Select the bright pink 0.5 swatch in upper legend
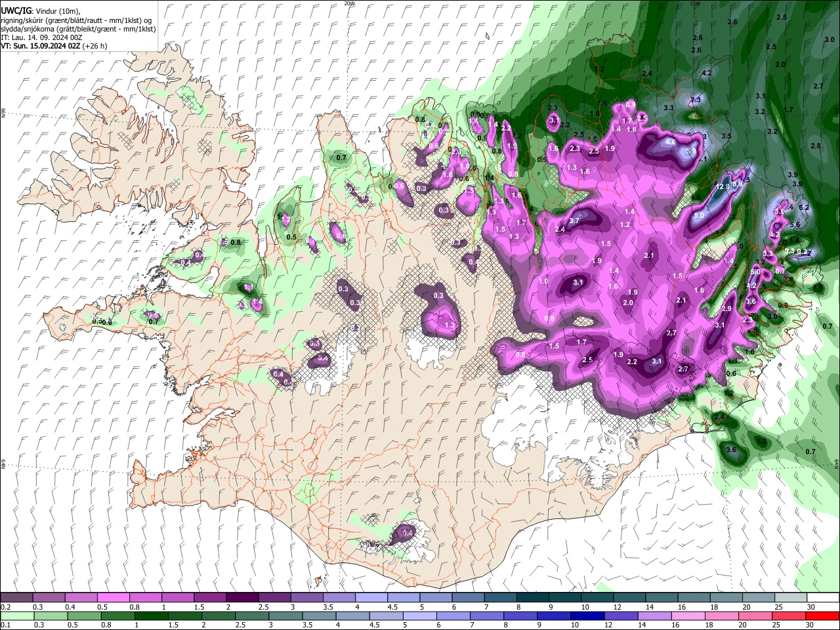Screen dimensions: 840x630 (x=113, y=598)
